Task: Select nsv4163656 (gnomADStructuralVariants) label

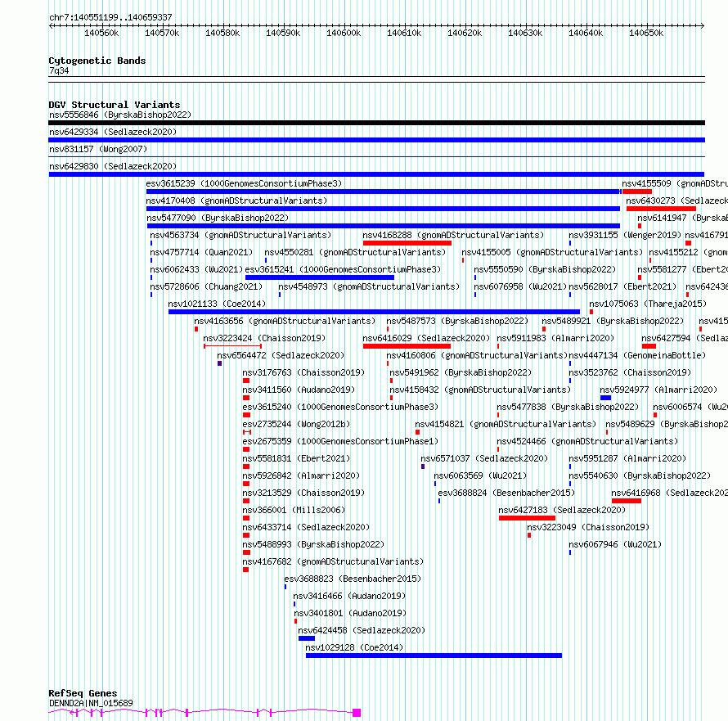Action: (285, 321)
